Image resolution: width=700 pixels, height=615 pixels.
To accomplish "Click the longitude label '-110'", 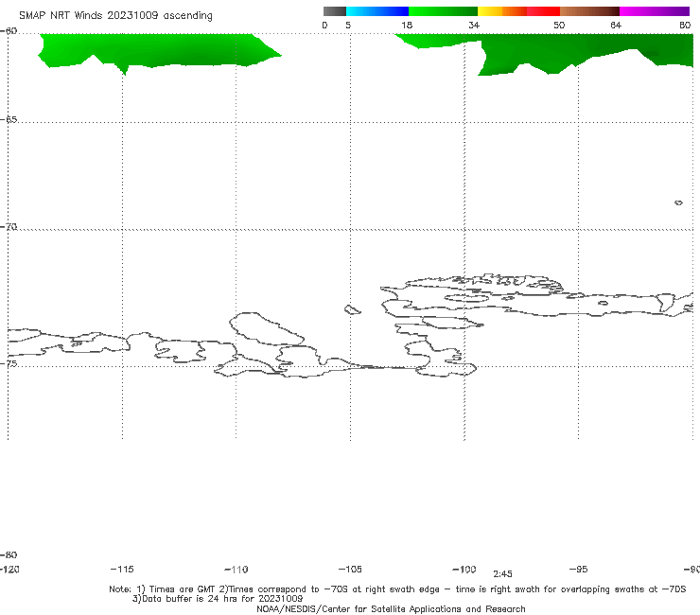I will (236, 570).
